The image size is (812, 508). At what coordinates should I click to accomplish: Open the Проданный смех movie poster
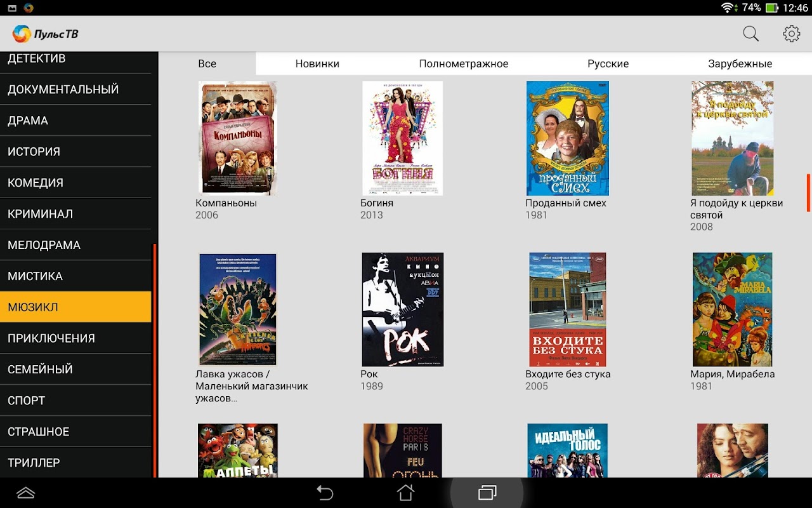567,138
